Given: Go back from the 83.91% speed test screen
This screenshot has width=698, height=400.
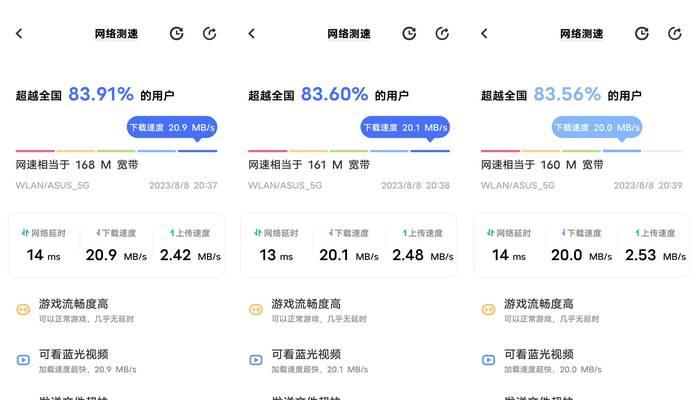Looking at the screenshot, I should (x=19, y=33).
